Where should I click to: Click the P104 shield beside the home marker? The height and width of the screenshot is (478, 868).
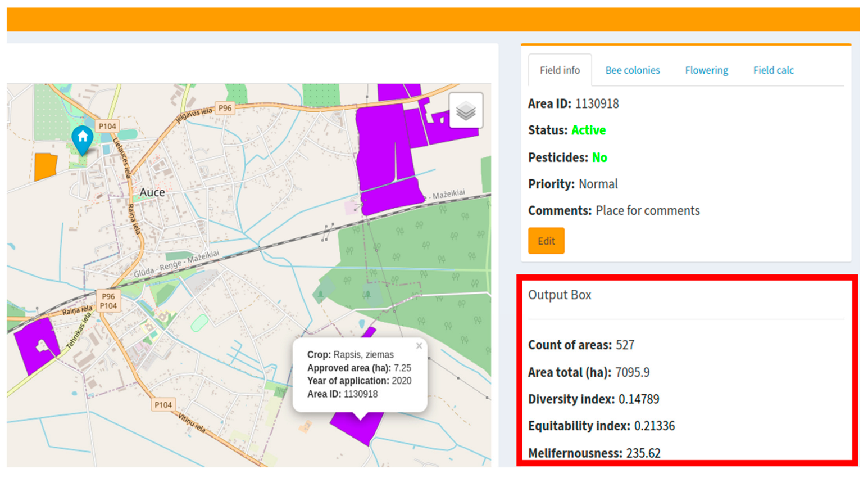coord(107,127)
